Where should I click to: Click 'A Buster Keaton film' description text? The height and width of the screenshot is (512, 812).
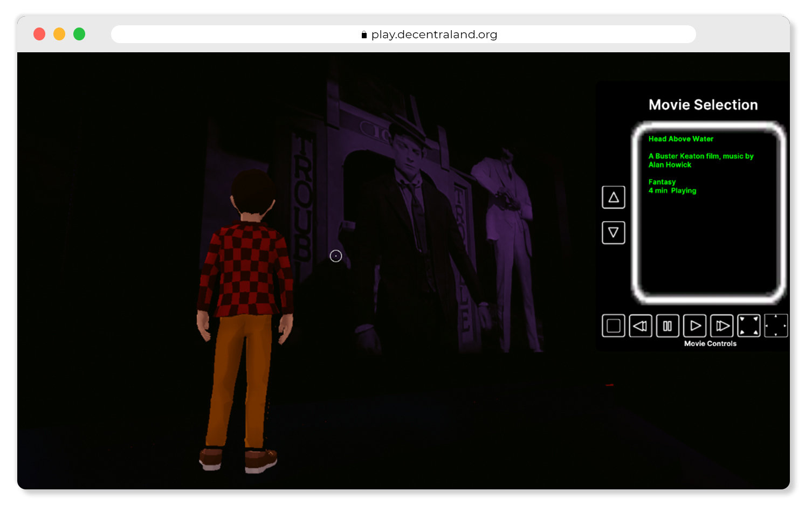pos(700,160)
